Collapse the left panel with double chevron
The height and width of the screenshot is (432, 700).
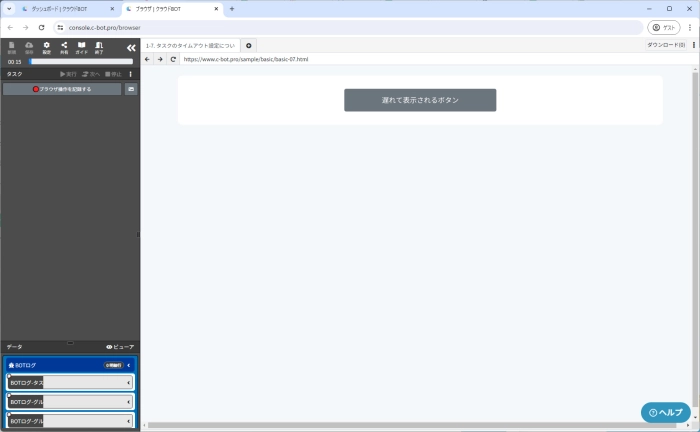[130, 47]
